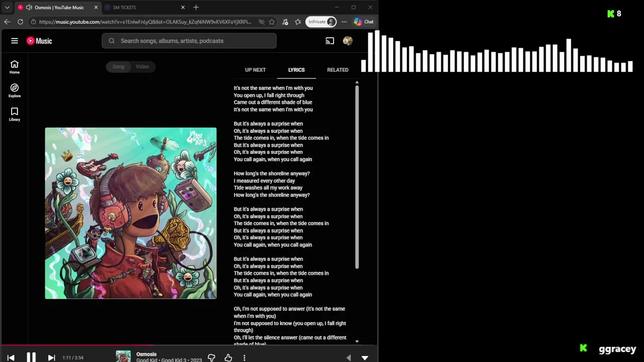
Task: Click the Osmosis album cover art
Action: 131,213
